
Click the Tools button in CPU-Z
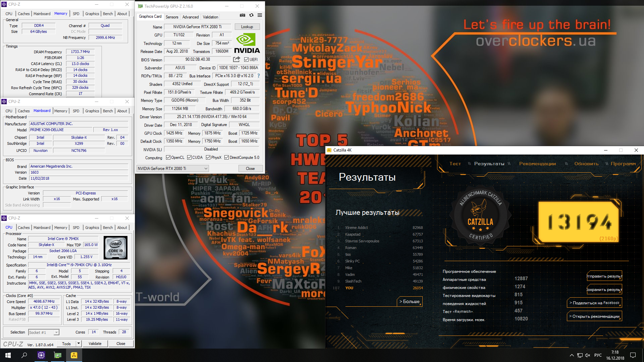[66, 344]
